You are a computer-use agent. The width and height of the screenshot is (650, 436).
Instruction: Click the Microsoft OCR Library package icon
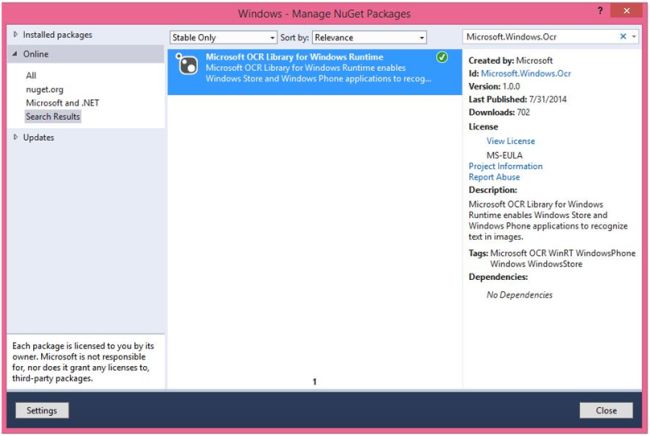coord(187,64)
